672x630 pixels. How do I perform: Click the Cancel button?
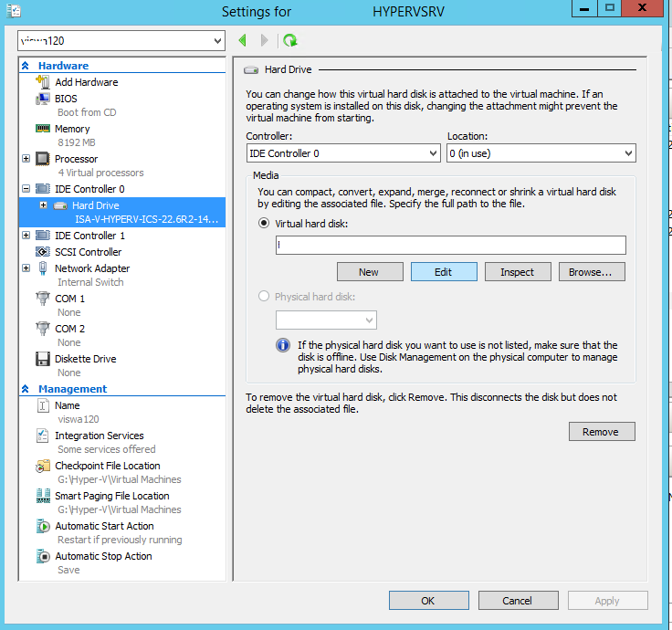tap(518, 601)
